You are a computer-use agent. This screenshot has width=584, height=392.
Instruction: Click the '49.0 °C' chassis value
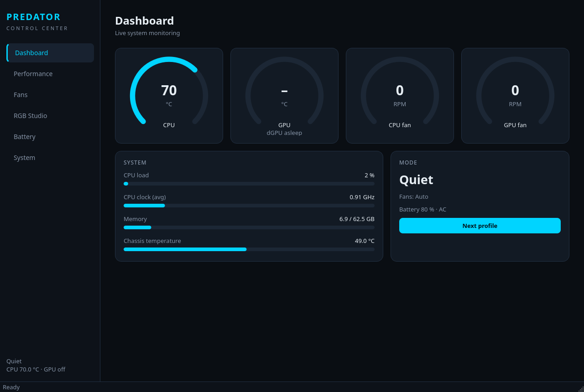click(x=365, y=241)
